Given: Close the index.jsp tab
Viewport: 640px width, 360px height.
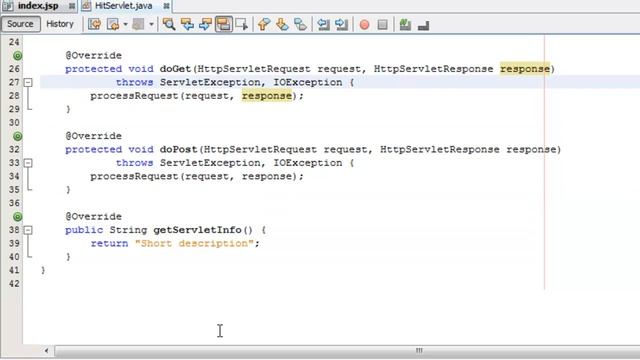Looking at the screenshot, I should tap(72, 6).
